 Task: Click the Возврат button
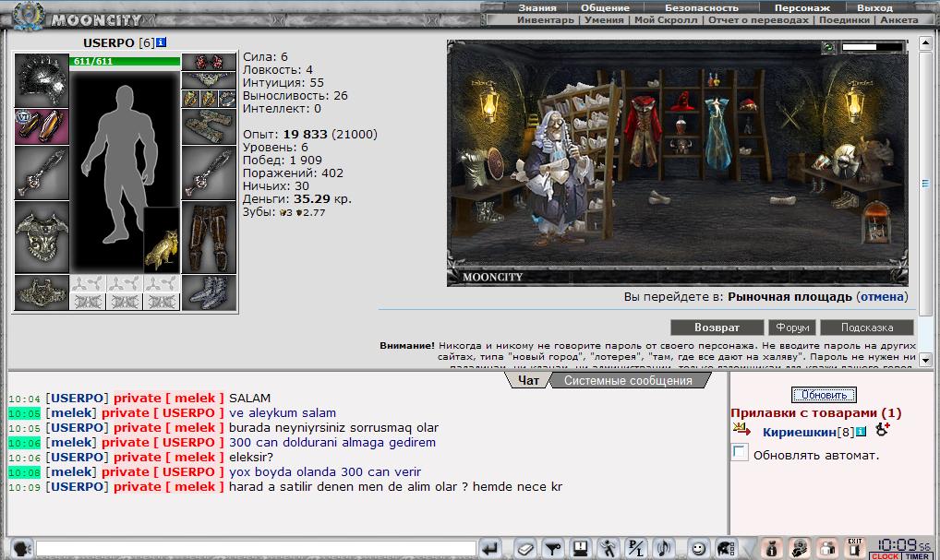(x=717, y=328)
